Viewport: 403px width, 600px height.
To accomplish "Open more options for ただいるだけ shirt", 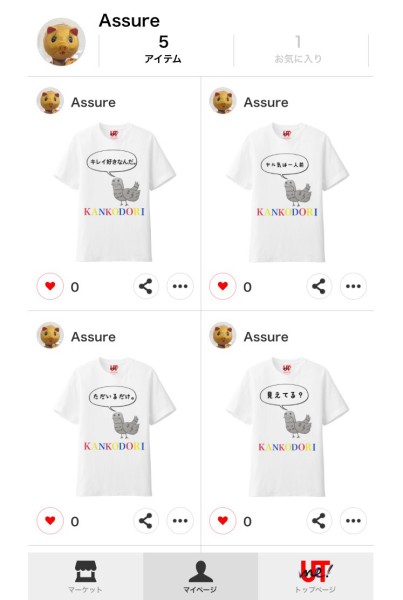I will point(180,520).
